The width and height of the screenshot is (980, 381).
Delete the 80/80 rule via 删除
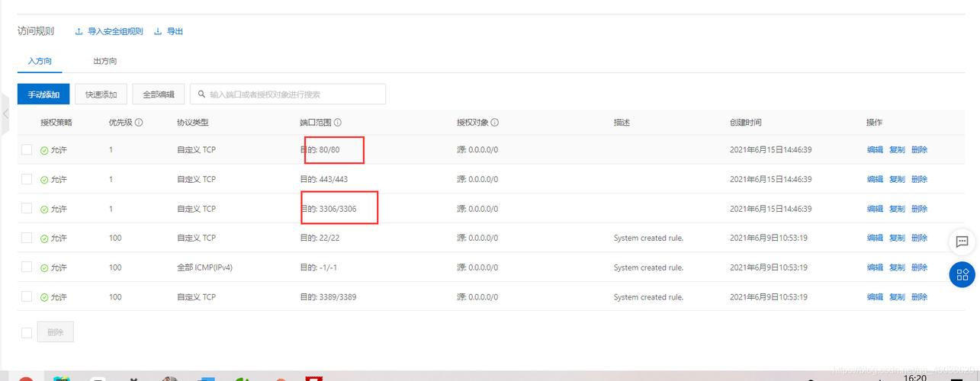pyautogui.click(x=919, y=150)
